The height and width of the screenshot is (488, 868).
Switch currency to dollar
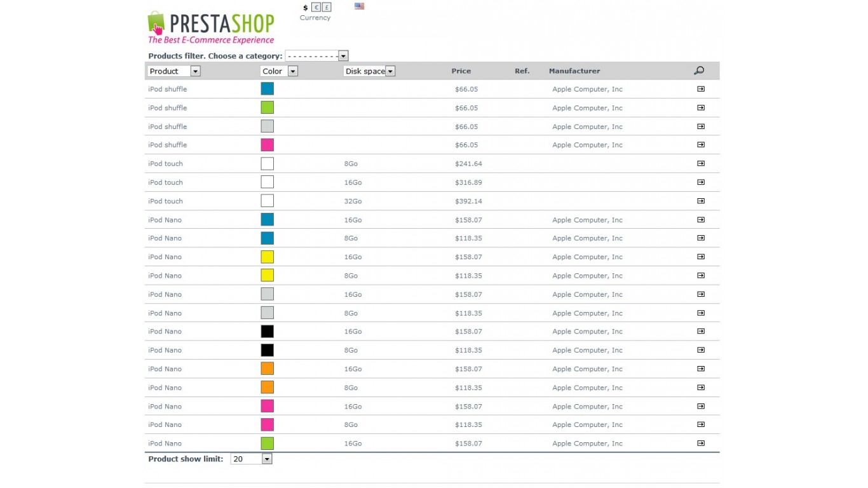[305, 8]
